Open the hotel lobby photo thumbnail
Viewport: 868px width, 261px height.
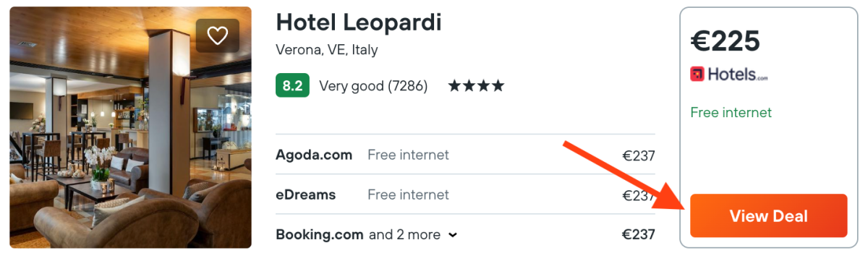click(130, 127)
